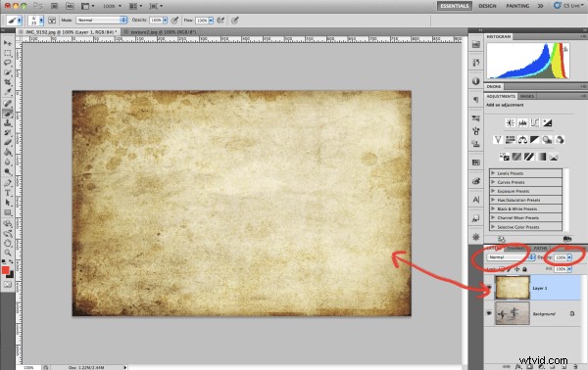Select the Lasso tool
The width and height of the screenshot is (588, 370).
(x=8, y=63)
